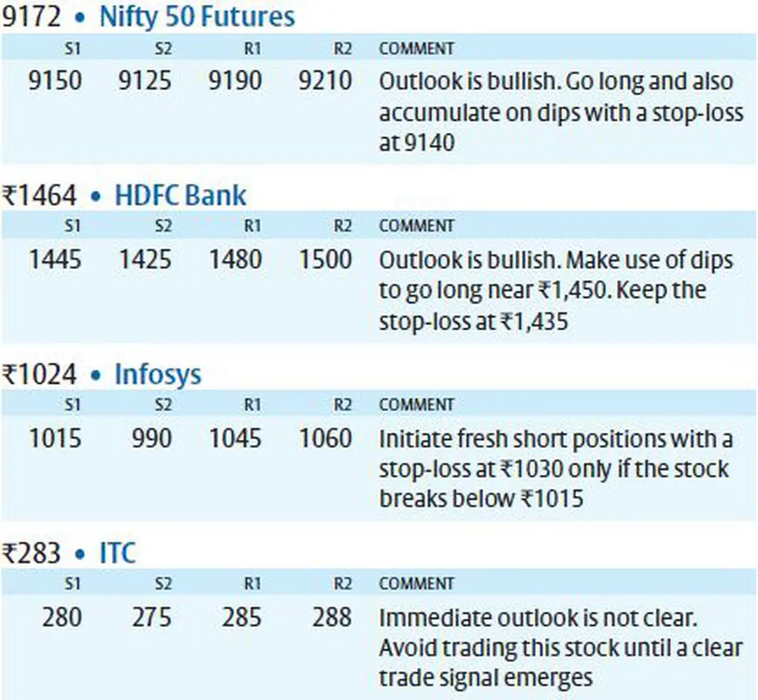Click Infosys comment about fresh short positions
758x700 pixels.
pos(556,469)
